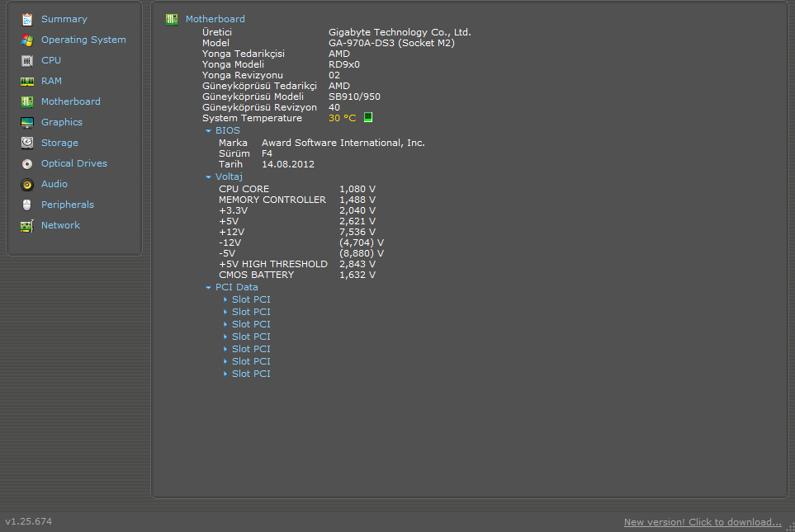Viewport: 795px width, 532px height.
Task: Select the Award Software International, Inc. value
Action: coord(343,143)
